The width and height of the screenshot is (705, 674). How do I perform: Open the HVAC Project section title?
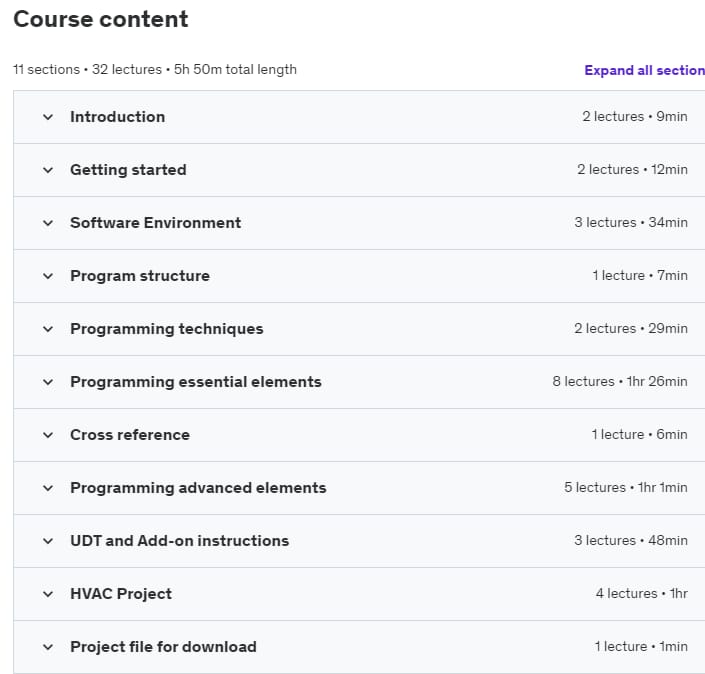coord(120,594)
